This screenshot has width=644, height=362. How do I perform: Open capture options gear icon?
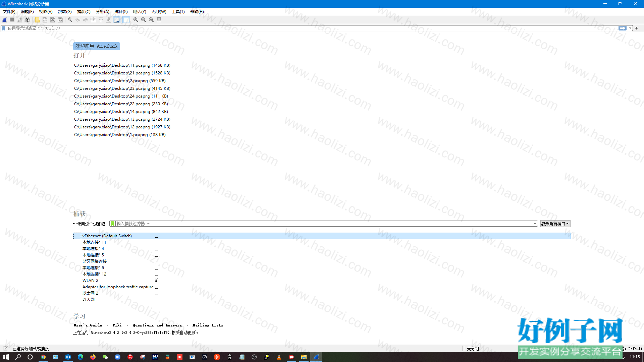(28, 20)
